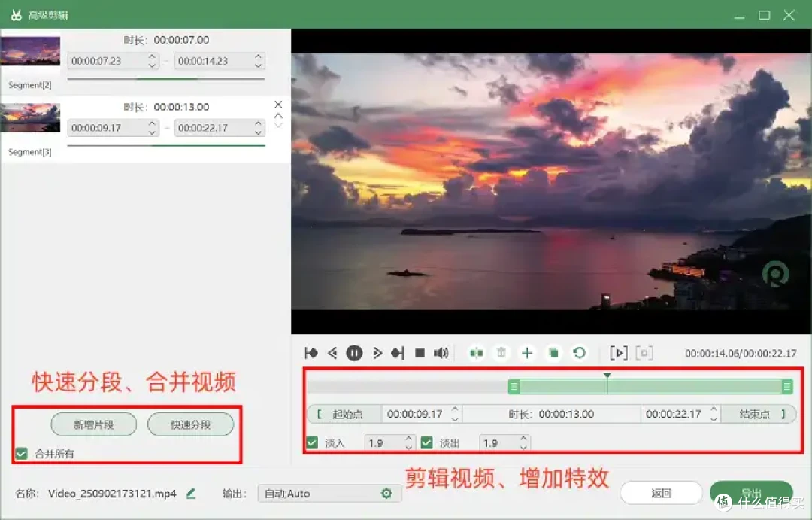Increase Segment[3] start time in list

[152, 123]
